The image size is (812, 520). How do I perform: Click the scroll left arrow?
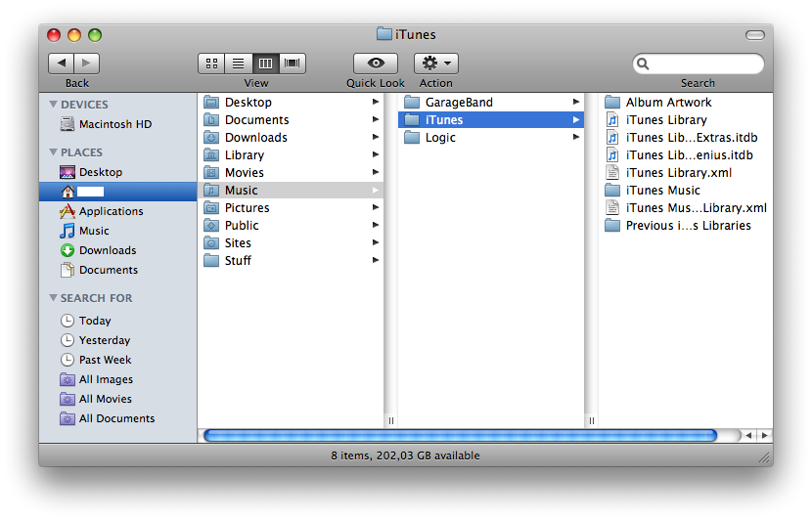click(748, 435)
